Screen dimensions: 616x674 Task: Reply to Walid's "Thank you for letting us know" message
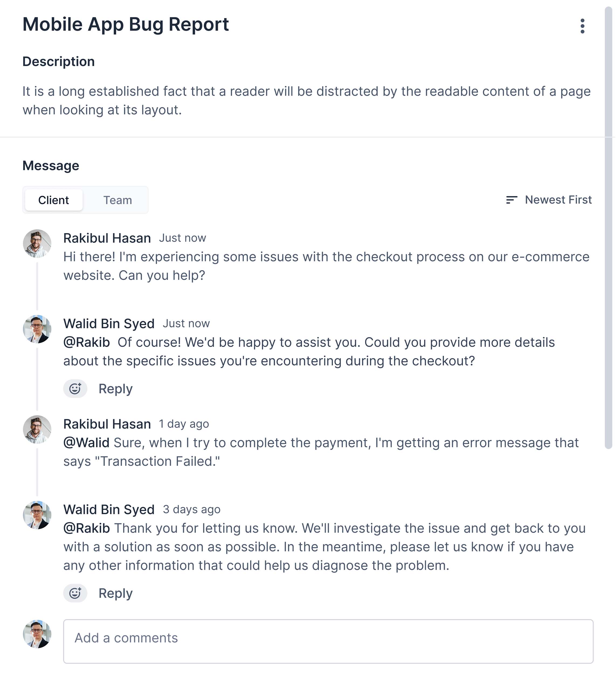[x=115, y=593]
